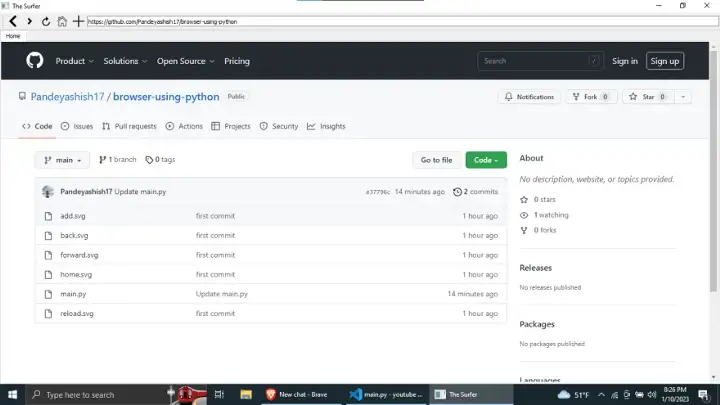Switch to the Security tab
720x405 pixels.
pyautogui.click(x=278, y=126)
